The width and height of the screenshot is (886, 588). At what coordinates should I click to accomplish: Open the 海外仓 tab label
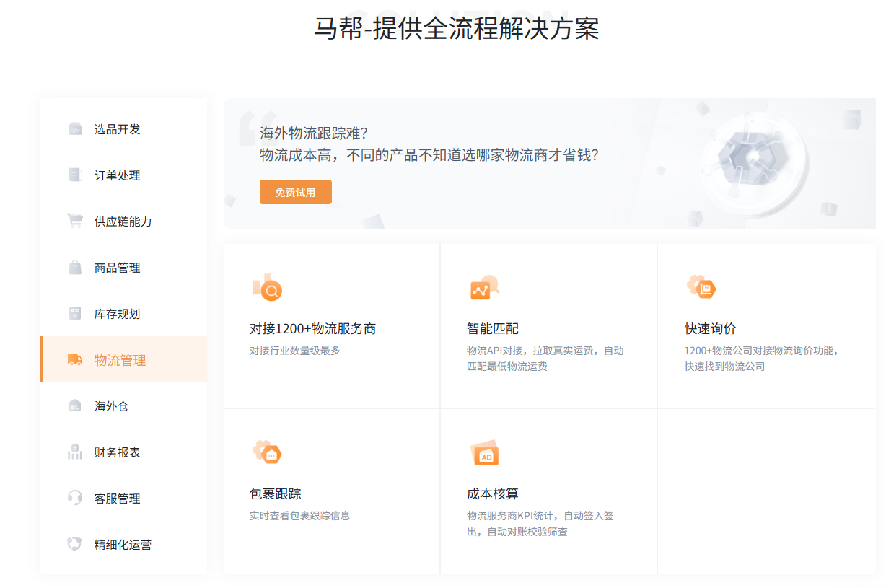[111, 406]
